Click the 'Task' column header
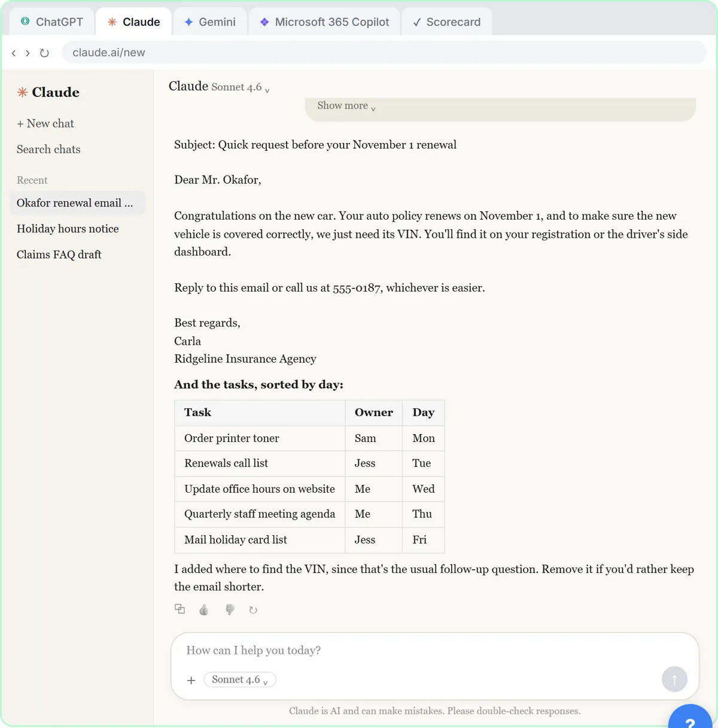Screen dimensions: 718x728 (260, 413)
